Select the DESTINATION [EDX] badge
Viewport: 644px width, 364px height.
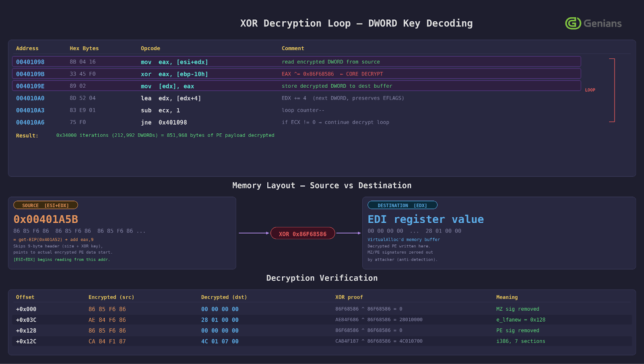pyautogui.click(x=402, y=205)
